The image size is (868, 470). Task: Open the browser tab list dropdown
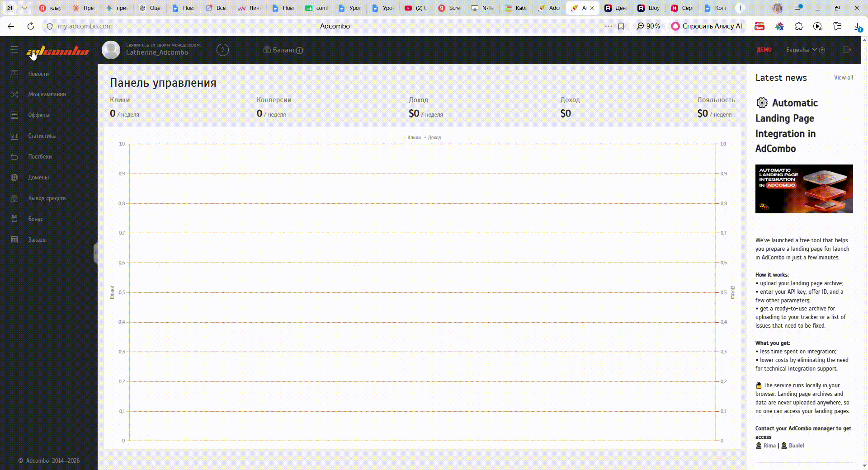tap(24, 8)
